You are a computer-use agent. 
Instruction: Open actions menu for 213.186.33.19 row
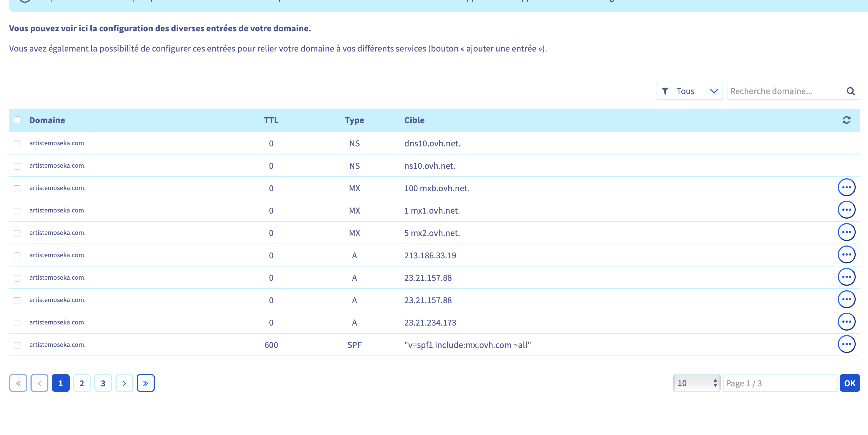[x=846, y=255]
